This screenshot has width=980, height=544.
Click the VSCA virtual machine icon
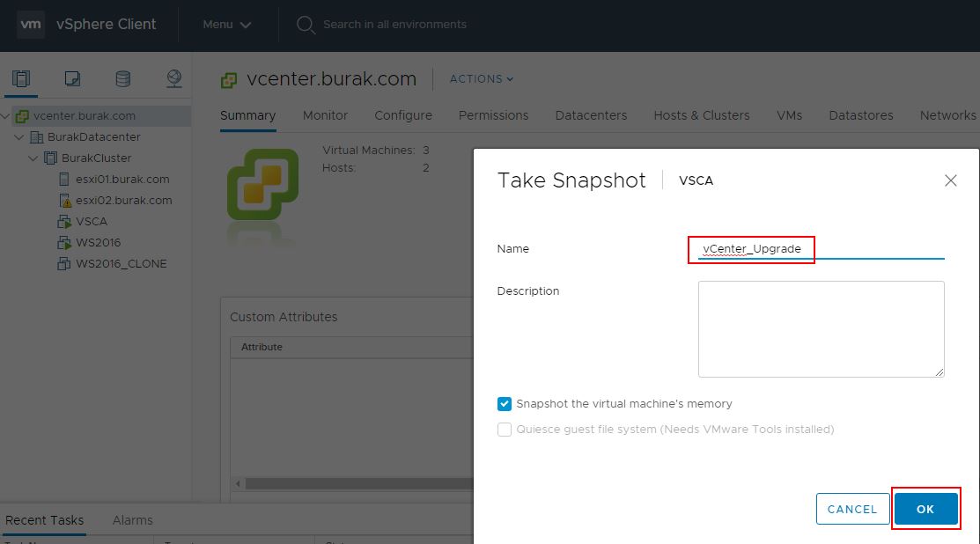64,222
